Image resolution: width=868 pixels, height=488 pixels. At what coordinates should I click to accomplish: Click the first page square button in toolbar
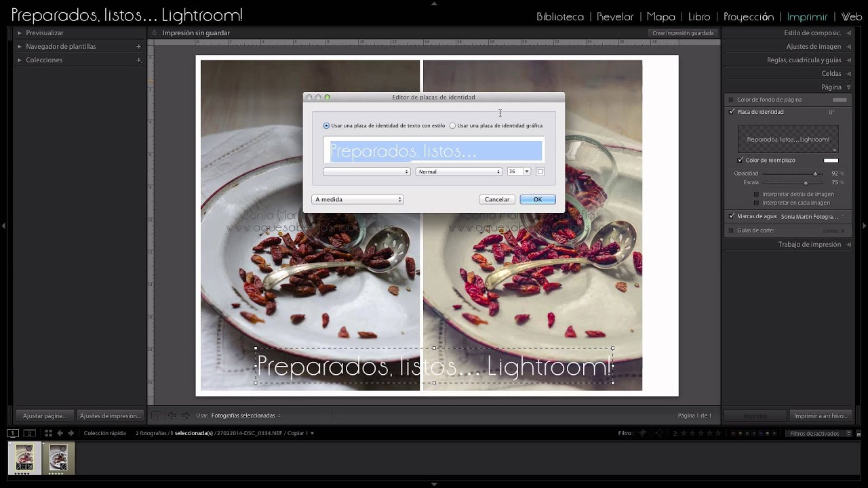coord(155,415)
